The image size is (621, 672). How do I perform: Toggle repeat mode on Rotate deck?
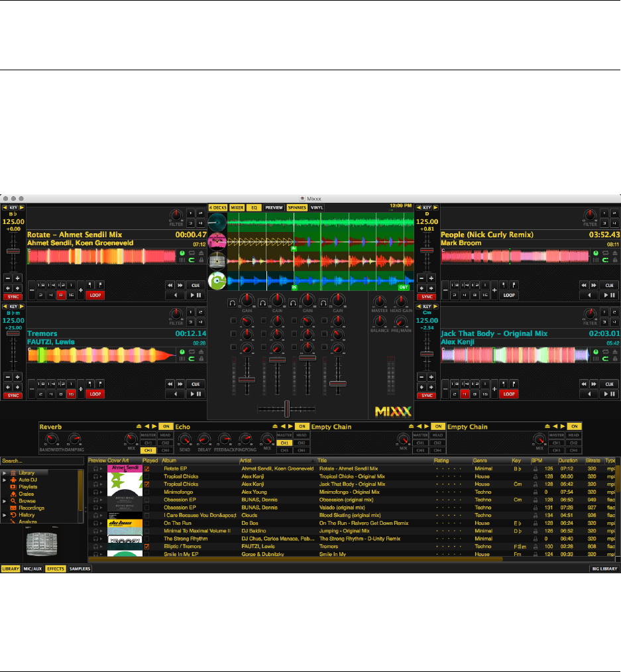192,253
